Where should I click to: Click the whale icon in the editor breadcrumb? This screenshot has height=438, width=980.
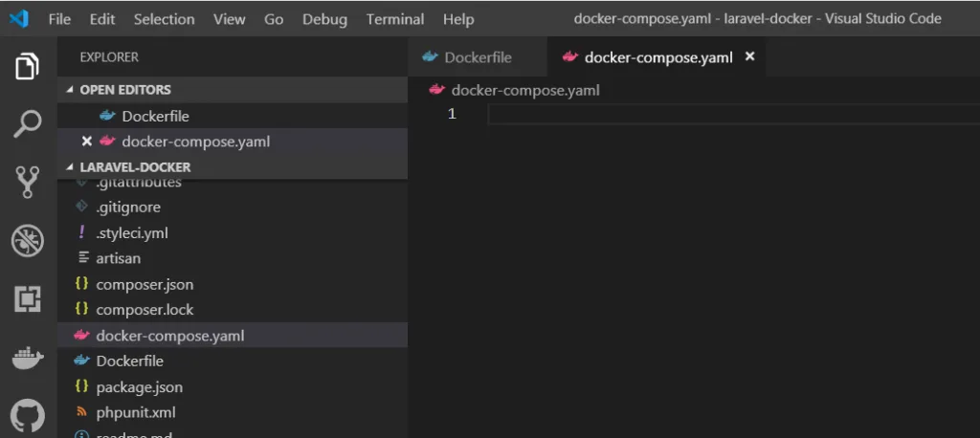(x=436, y=90)
